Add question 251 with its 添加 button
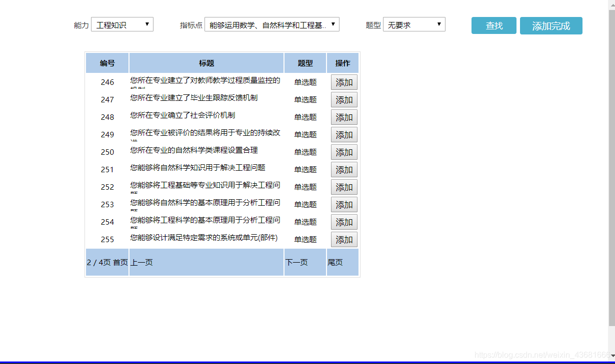The height and width of the screenshot is (364, 615). pos(344,170)
